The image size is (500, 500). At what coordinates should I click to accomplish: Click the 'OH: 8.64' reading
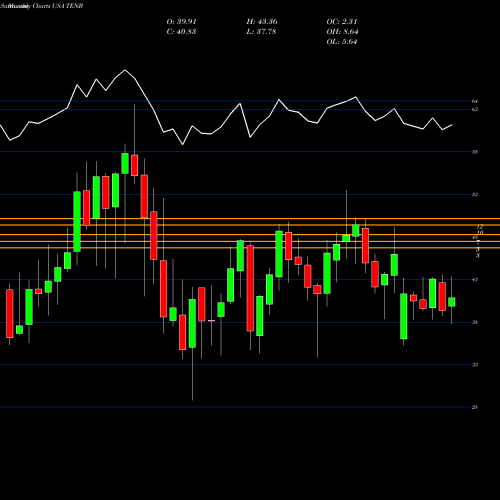[342, 32]
